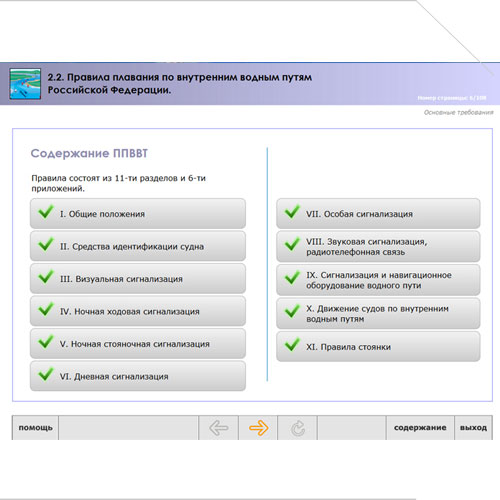Screen dimensions: 500x500
Task: Click the checkmark beside Особая сигнализация
Action: click(292, 212)
